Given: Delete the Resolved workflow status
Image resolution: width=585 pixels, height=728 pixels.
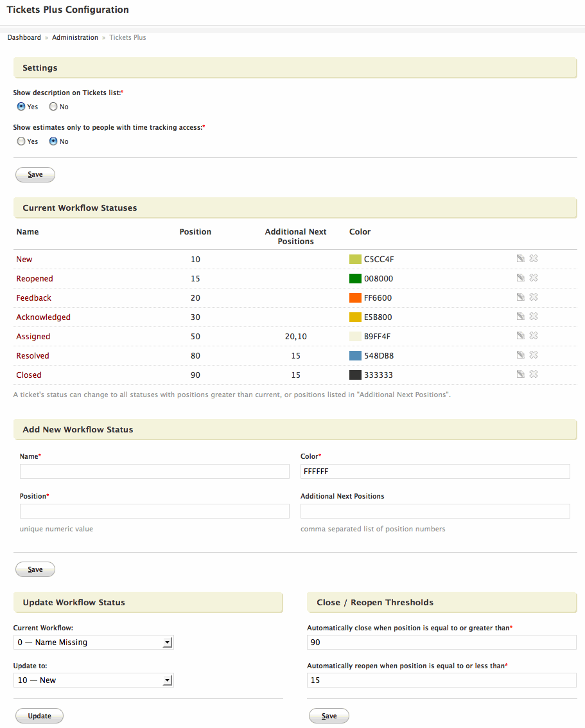Looking at the screenshot, I should point(533,355).
